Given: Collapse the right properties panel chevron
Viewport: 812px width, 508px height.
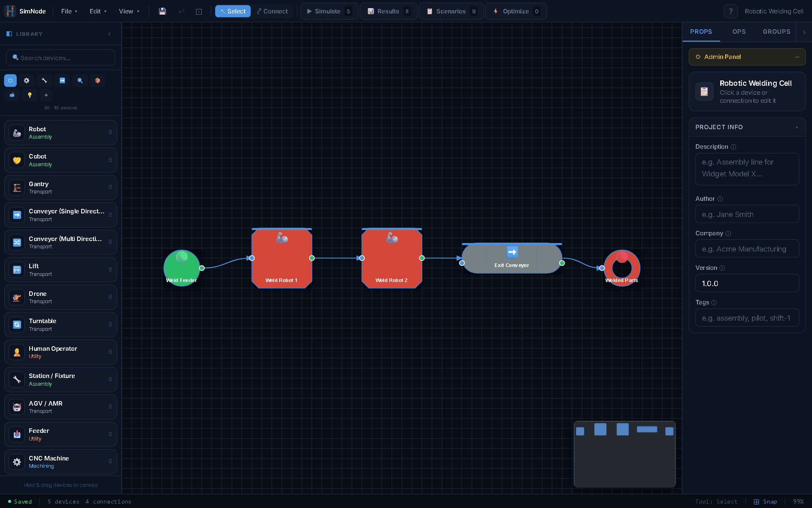Looking at the screenshot, I should coord(804,32).
